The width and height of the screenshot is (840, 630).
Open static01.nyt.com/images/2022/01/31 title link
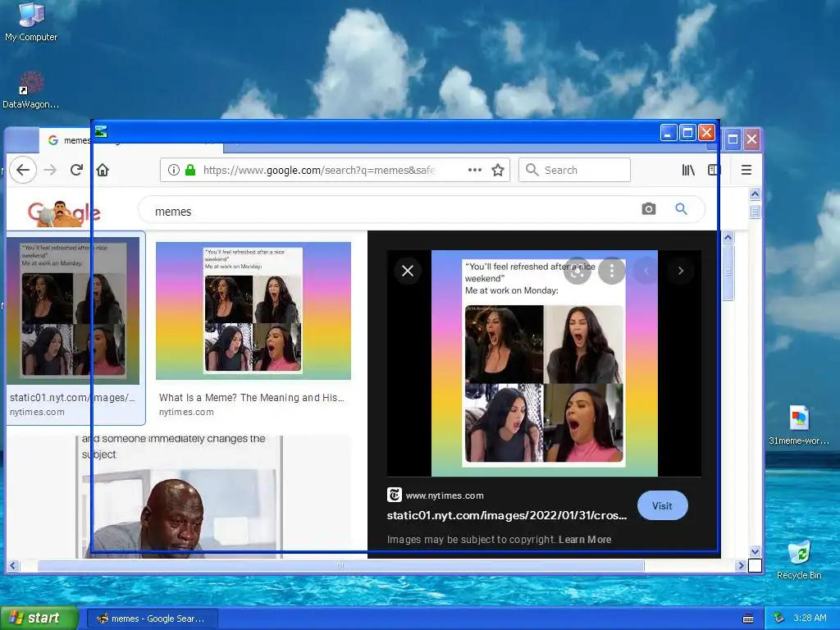(507, 515)
